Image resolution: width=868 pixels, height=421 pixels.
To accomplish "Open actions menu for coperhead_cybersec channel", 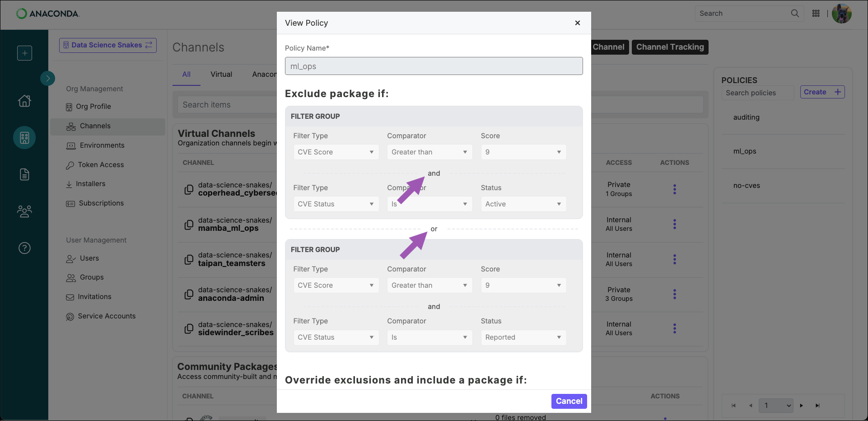I will click(674, 189).
